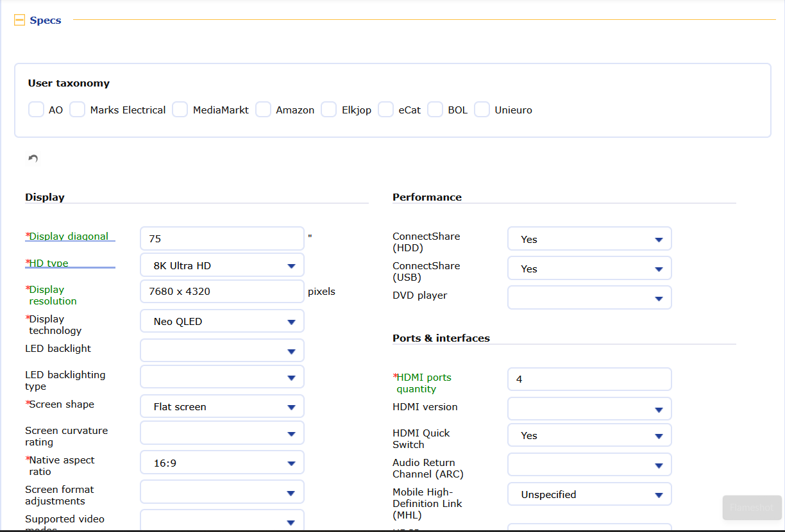Expand the Screen format adjustments dropdown

(222, 492)
